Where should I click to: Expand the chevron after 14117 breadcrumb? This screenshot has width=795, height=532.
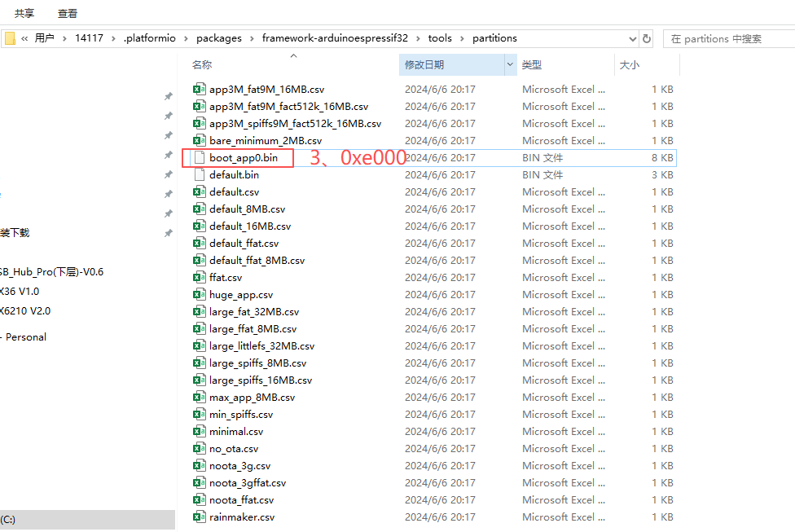point(113,38)
